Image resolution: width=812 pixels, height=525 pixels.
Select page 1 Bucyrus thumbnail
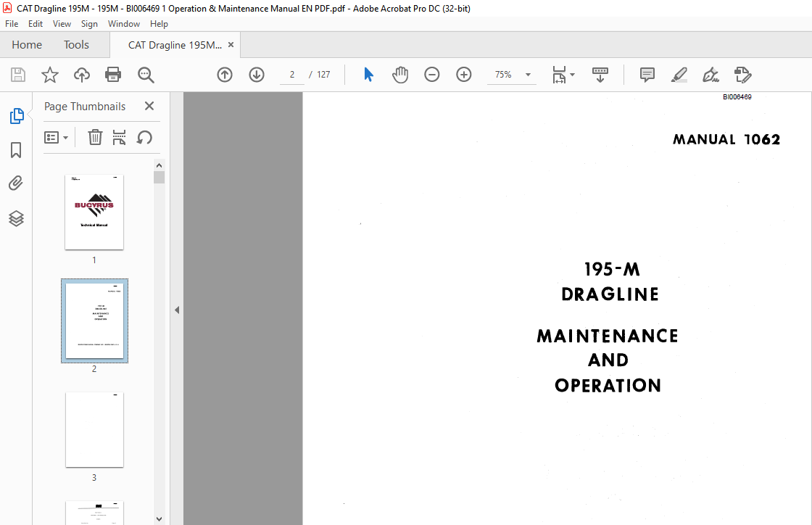[94, 212]
